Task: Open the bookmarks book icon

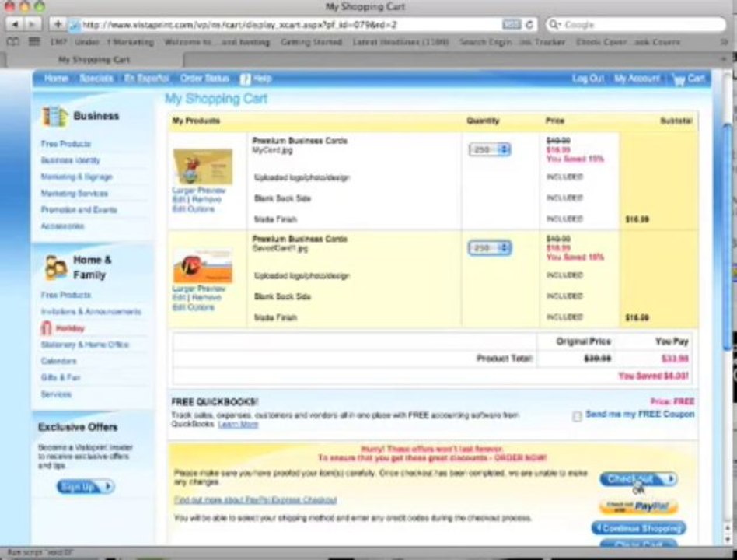Action: pos(13,42)
